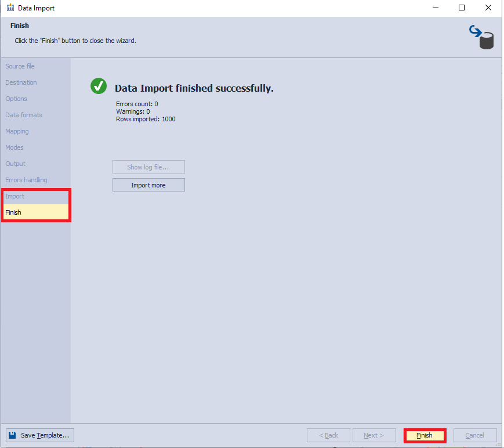
Task: Go to Errors handling step
Action: (26, 180)
